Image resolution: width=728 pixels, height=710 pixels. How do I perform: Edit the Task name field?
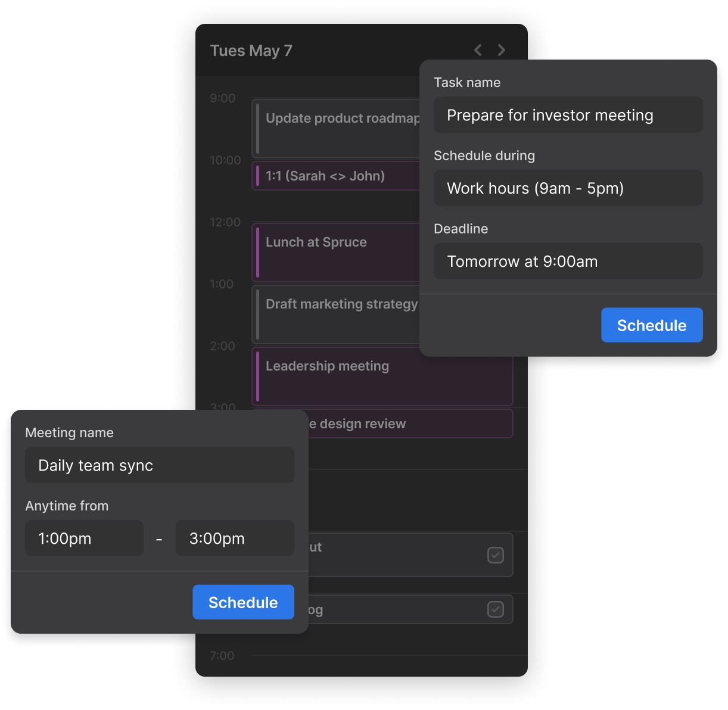click(567, 114)
